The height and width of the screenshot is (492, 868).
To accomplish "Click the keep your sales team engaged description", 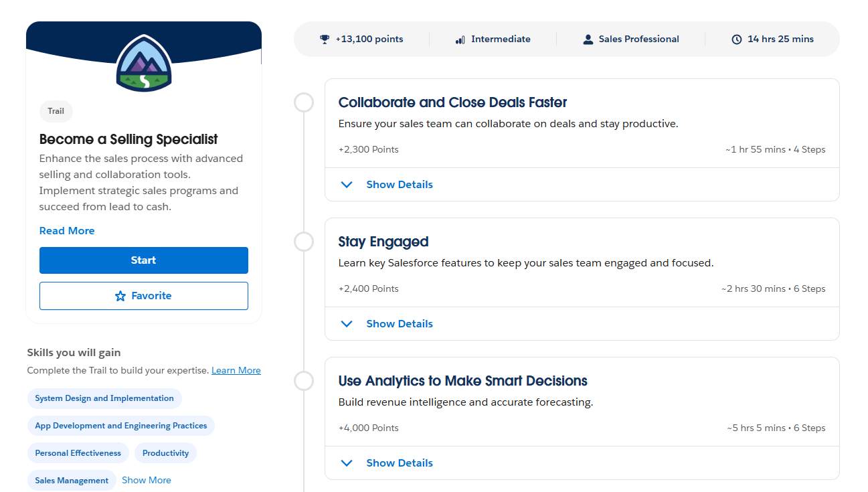I will click(526, 263).
